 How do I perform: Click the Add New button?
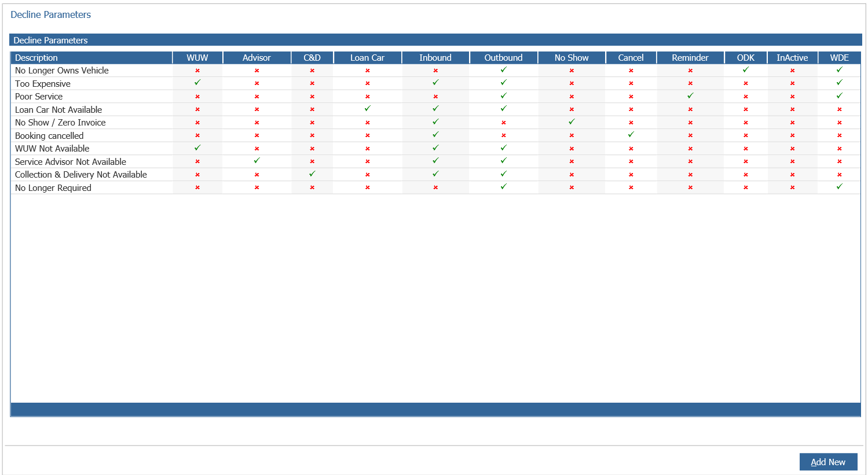point(828,462)
